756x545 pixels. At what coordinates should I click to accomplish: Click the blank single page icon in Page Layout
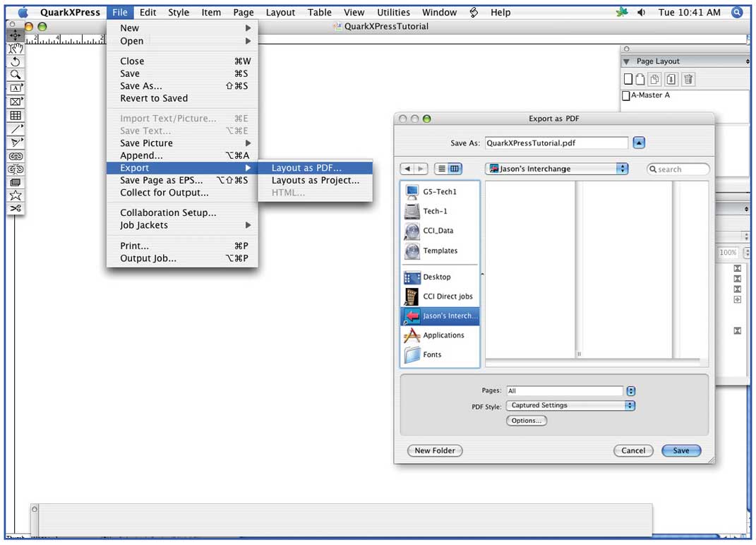tap(628, 79)
